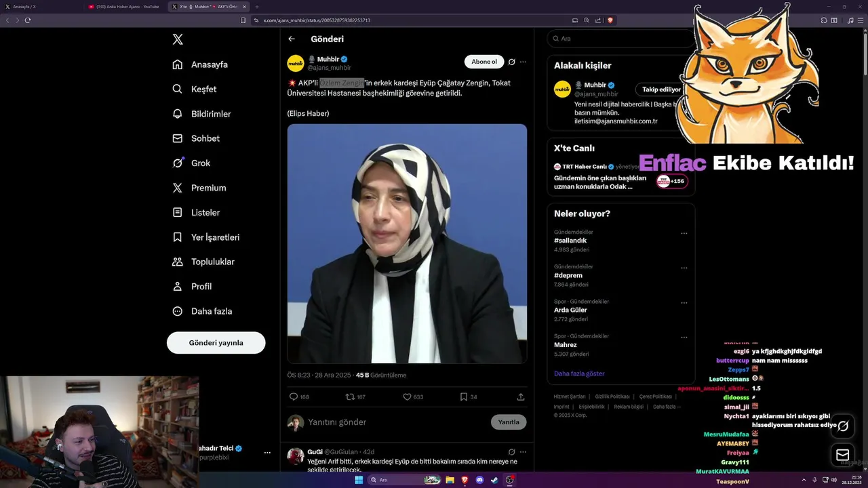Click the Muhbir post avatar

click(x=296, y=64)
